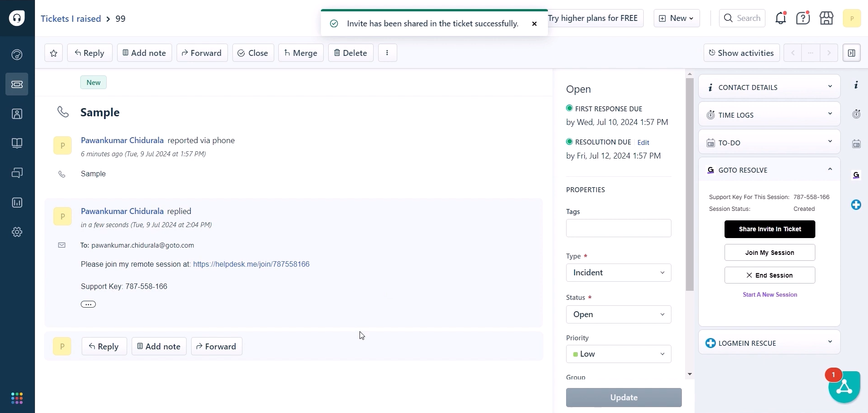The height and width of the screenshot is (413, 868).
Task: Go to Tickets I raised breadcrumb
Action: pos(71,19)
